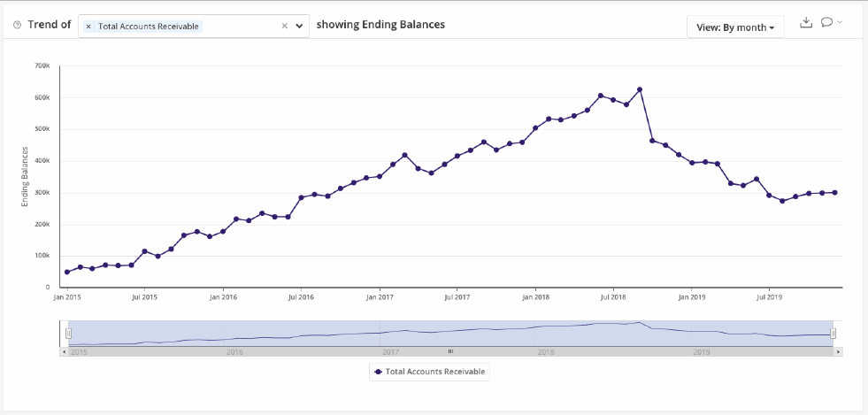The image size is (868, 415).
Task: Click the navigator scrollbar left arrow
Action: click(65, 351)
